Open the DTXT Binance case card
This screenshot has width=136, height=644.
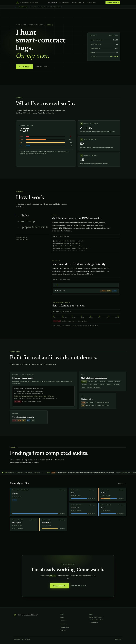(112, 510)
